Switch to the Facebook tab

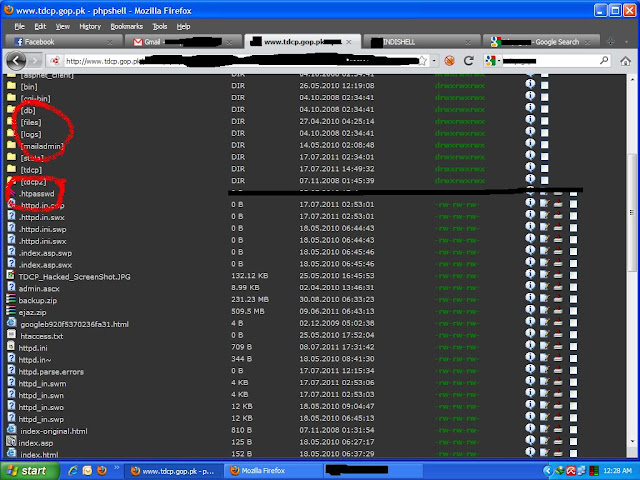[x=64, y=42]
